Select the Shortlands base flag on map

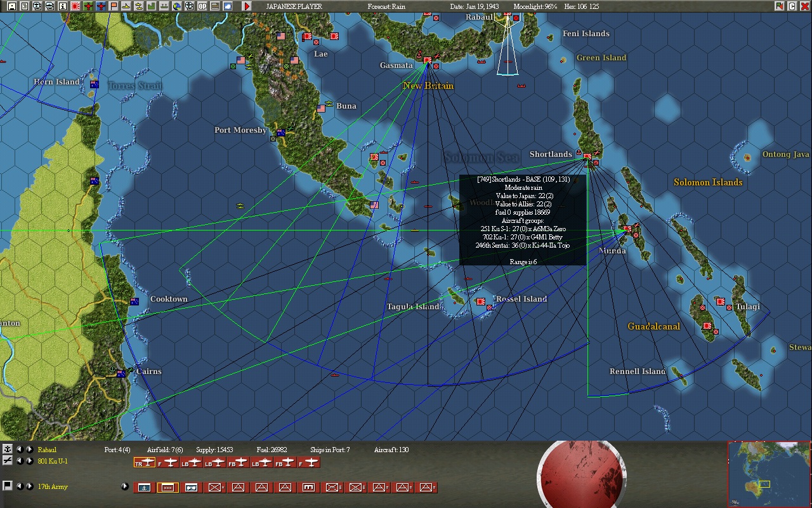(587, 156)
